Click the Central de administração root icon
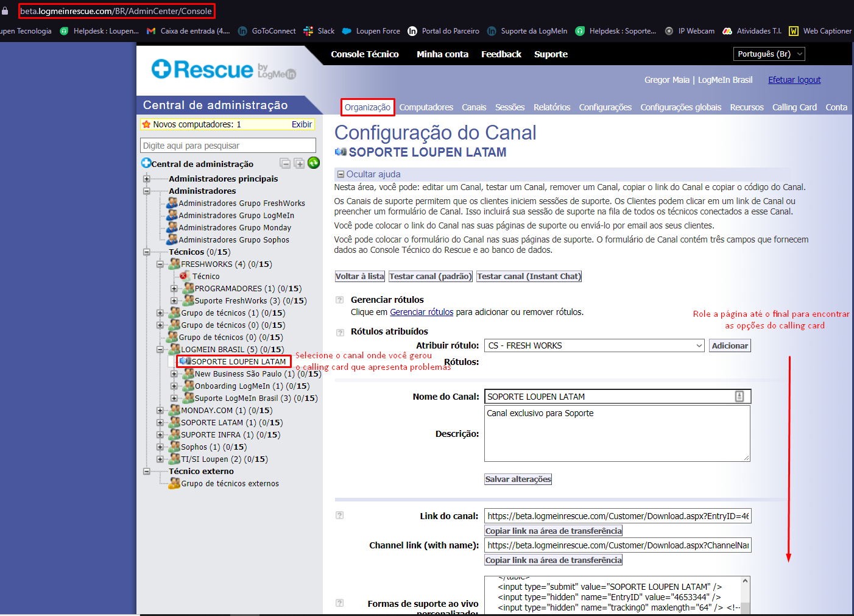Screen dimensions: 854x616 pos(146,163)
